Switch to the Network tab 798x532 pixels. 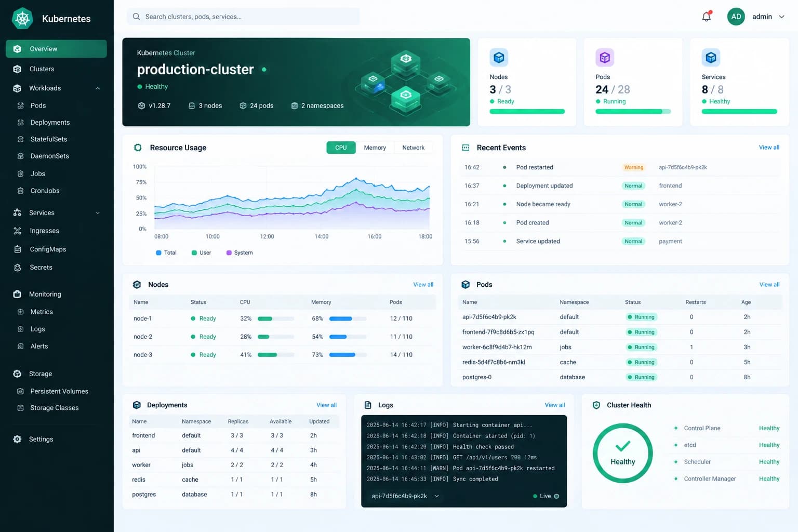pos(413,148)
